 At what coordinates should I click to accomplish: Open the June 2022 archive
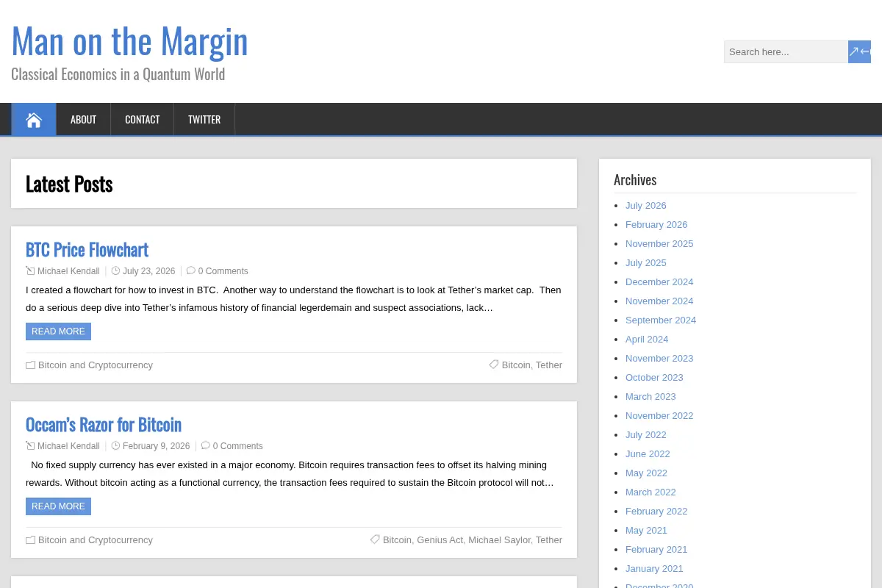[x=648, y=454]
